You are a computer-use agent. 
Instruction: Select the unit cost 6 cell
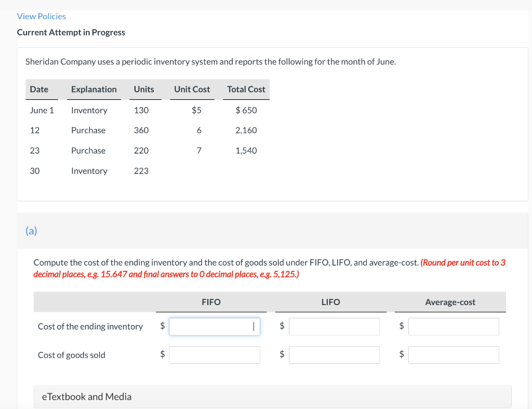[199, 130]
